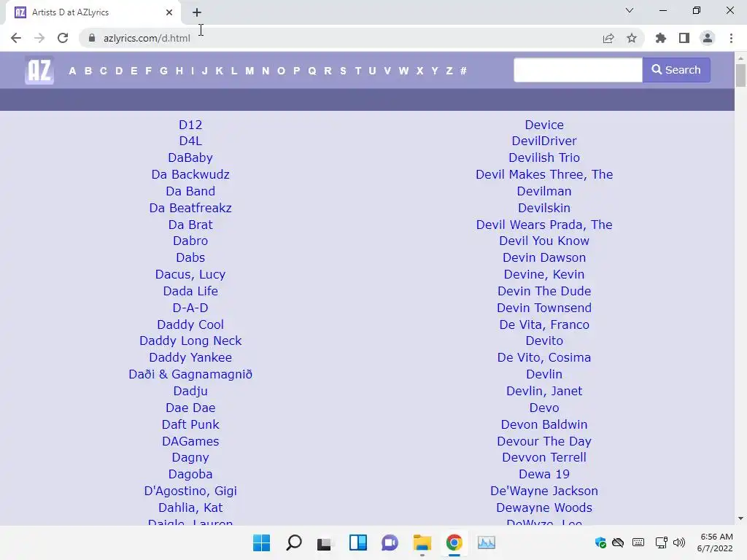Screen dimensions: 747x560
Task: Toggle the Chrome side panel icon
Action: coord(684,38)
